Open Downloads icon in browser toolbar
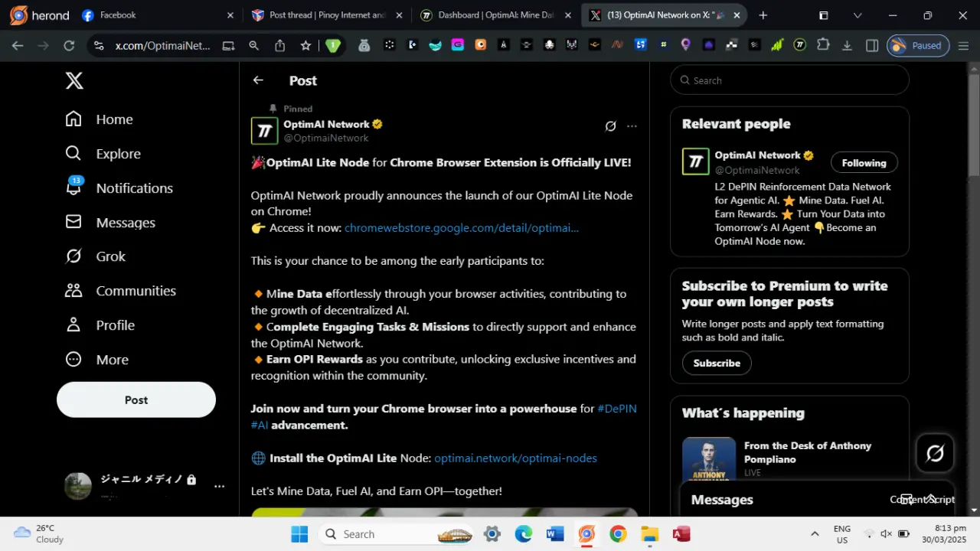 pyautogui.click(x=848, y=46)
